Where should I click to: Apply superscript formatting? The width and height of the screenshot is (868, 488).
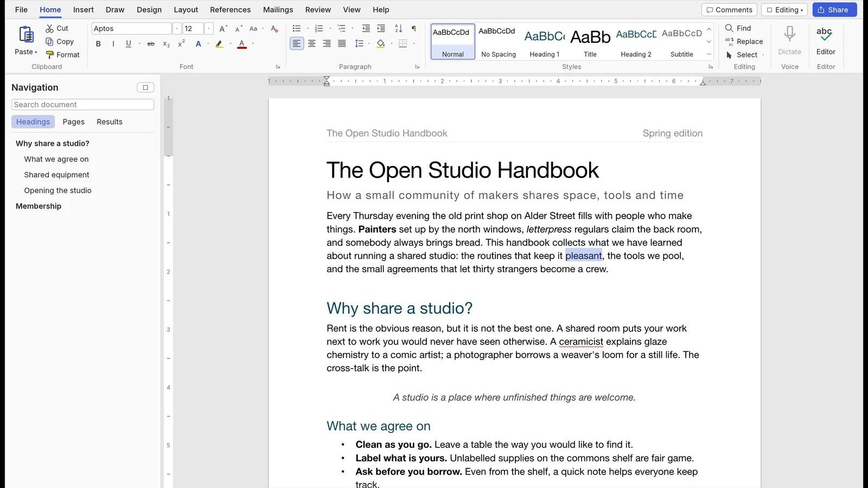pyautogui.click(x=182, y=44)
